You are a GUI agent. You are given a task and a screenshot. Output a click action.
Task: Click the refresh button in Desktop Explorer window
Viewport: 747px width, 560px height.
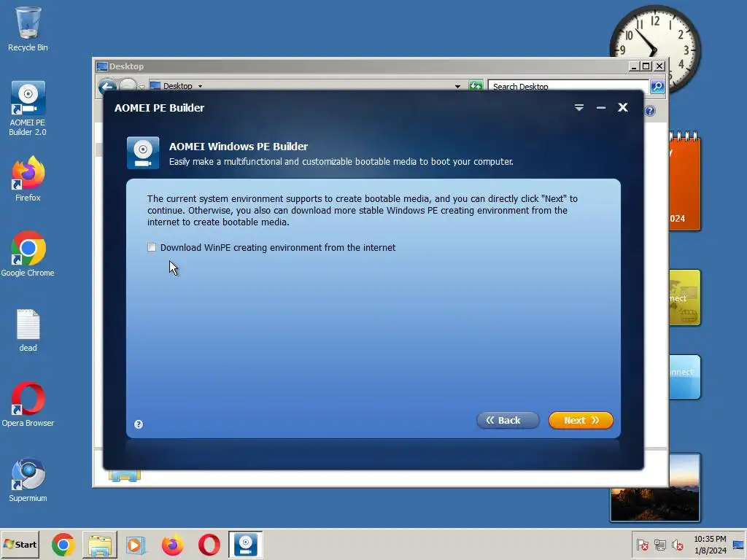(x=476, y=86)
